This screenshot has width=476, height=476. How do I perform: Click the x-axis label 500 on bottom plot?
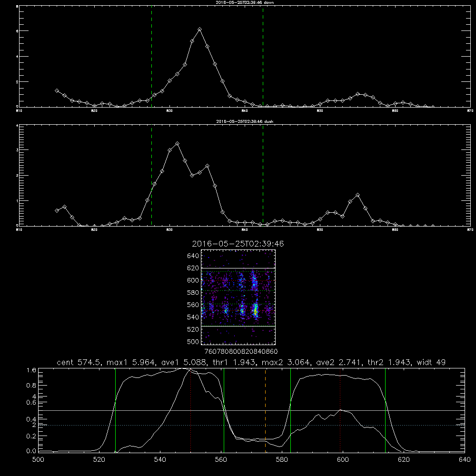coord(38,460)
